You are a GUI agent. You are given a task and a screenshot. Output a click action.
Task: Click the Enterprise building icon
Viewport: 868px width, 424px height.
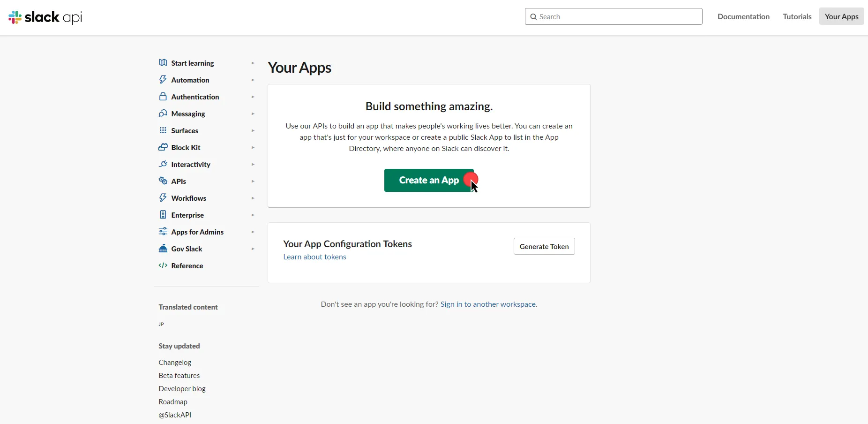point(163,215)
